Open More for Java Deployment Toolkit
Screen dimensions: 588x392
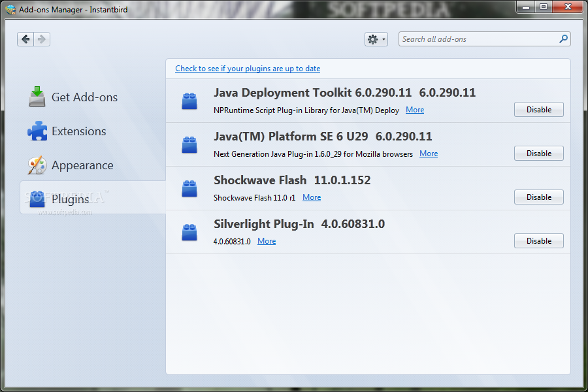click(x=415, y=110)
